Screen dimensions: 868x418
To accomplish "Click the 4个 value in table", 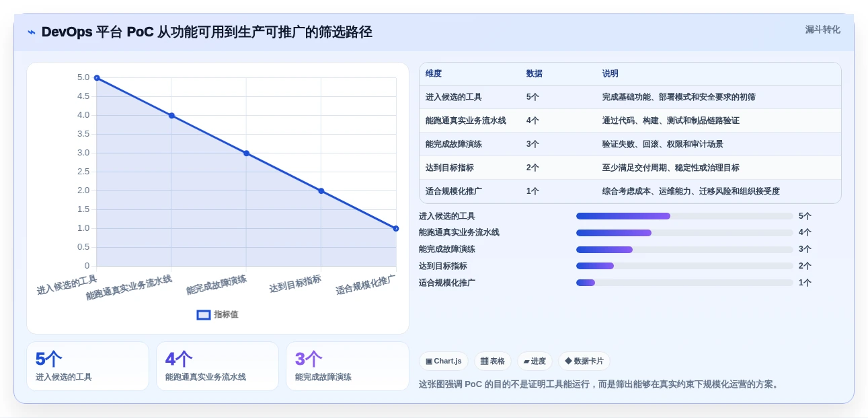I will coord(532,120).
